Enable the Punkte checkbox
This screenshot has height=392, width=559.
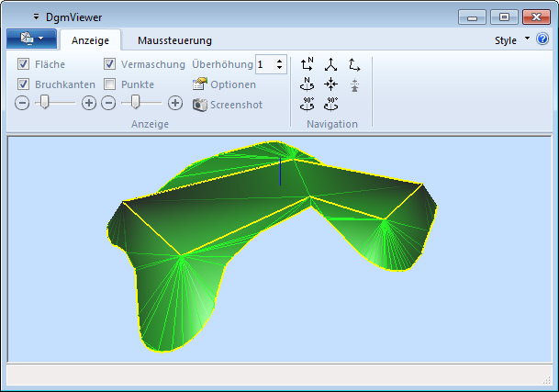110,84
